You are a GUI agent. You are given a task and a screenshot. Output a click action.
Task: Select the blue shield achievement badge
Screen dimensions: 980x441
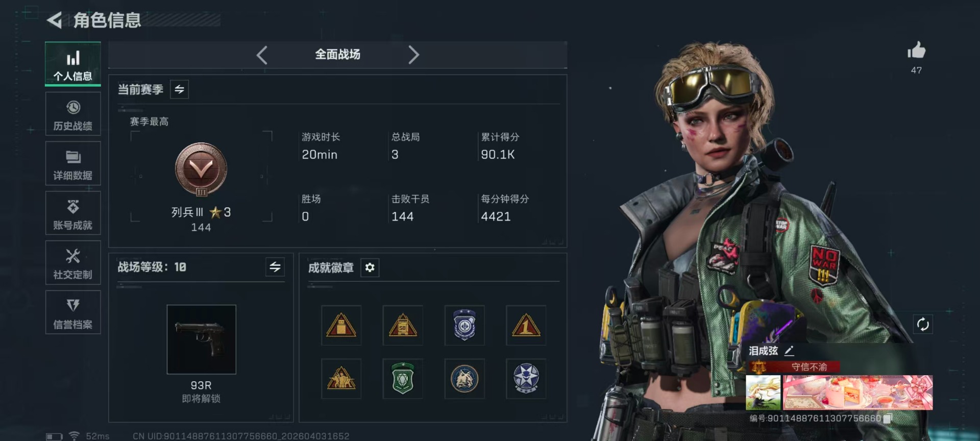pyautogui.click(x=464, y=325)
